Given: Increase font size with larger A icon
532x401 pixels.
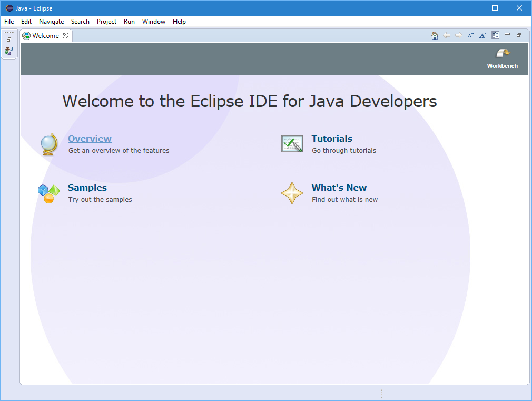Looking at the screenshot, I should (x=483, y=35).
